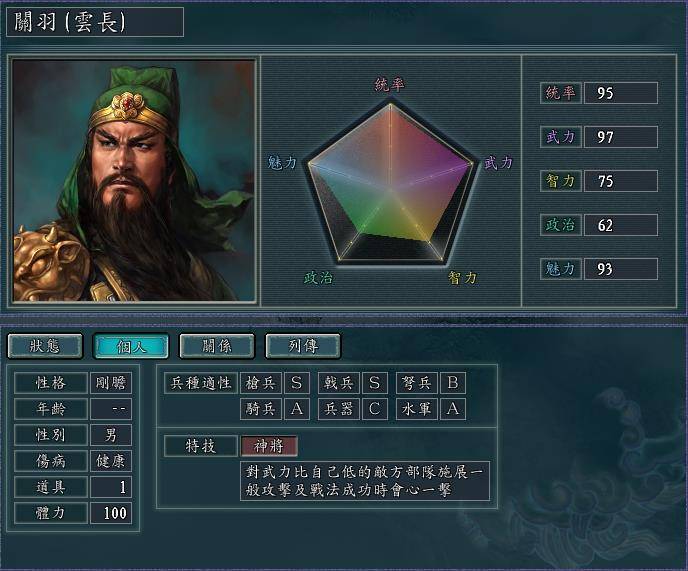688x571 pixels.
Task: Open the 關係 tab
Action: tap(217, 346)
